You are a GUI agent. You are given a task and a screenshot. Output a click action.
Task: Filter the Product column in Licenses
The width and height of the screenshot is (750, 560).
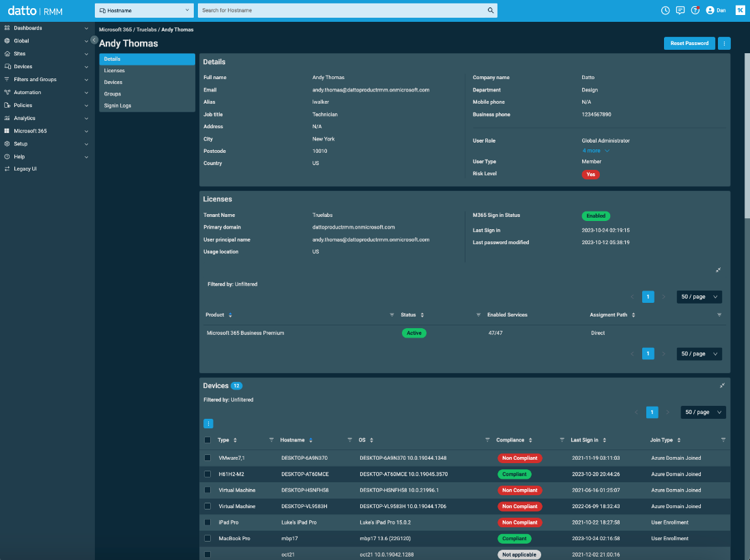[392, 314]
